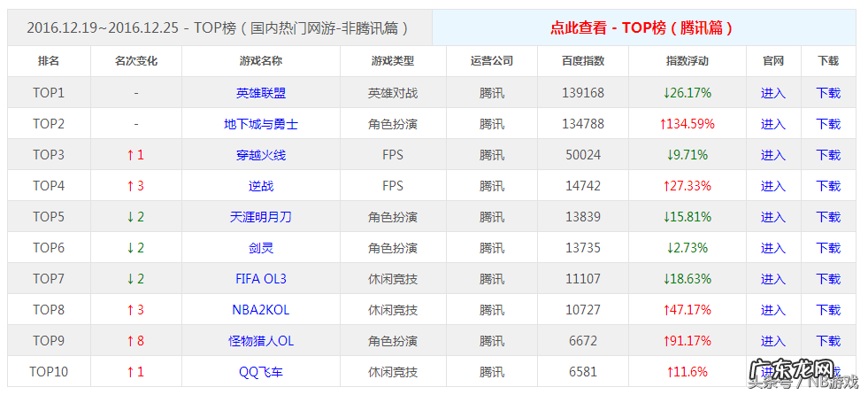Open the 怪物猎人OL game link
The height and width of the screenshot is (395, 868).
pos(261,341)
